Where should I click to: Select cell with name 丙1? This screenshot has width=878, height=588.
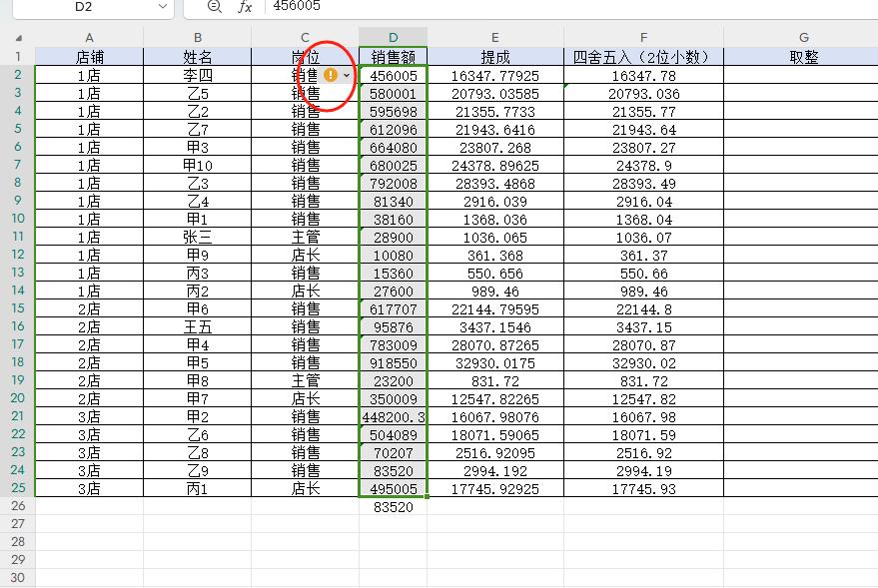pos(197,488)
